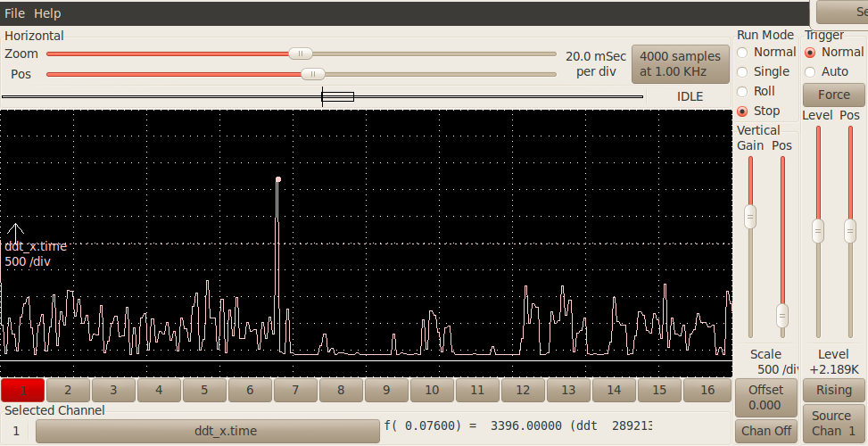Click the Offset 0.000 button
This screenshot has width=868, height=446.
click(x=765, y=397)
